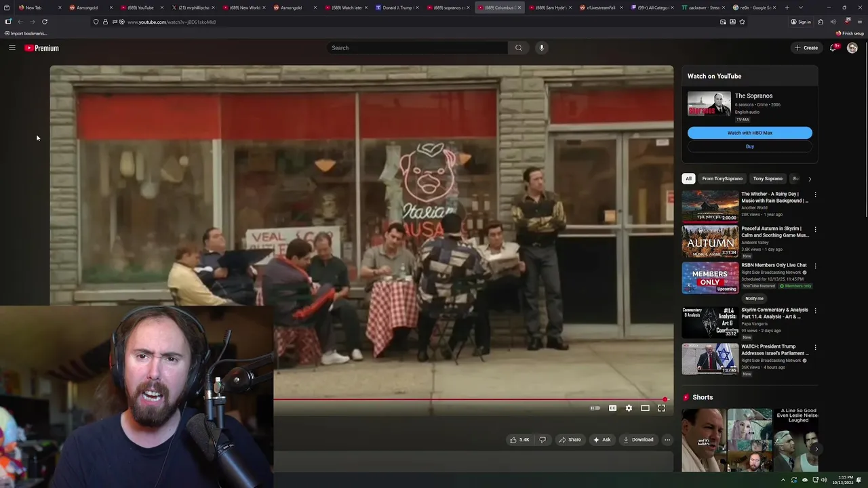The image size is (868, 488).
Task: Bookmark this page with the star icon
Action: [742, 22]
